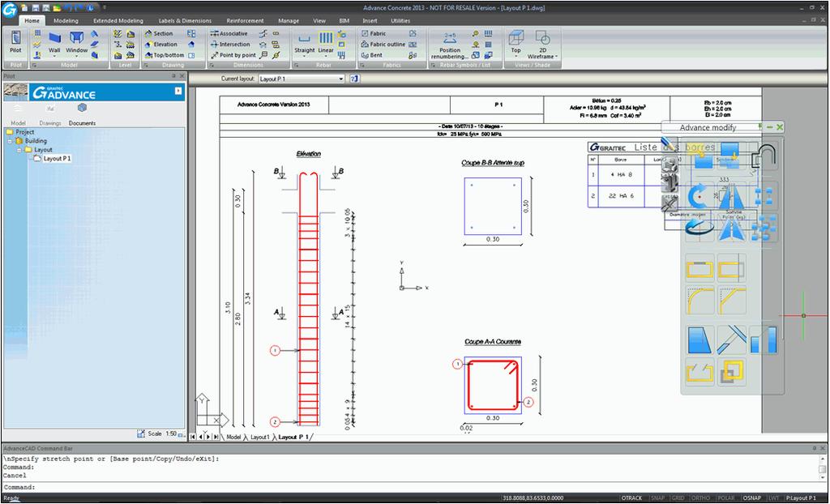The image size is (830, 504).
Task: Click the Graitec application logo button
Action: tap(10, 10)
